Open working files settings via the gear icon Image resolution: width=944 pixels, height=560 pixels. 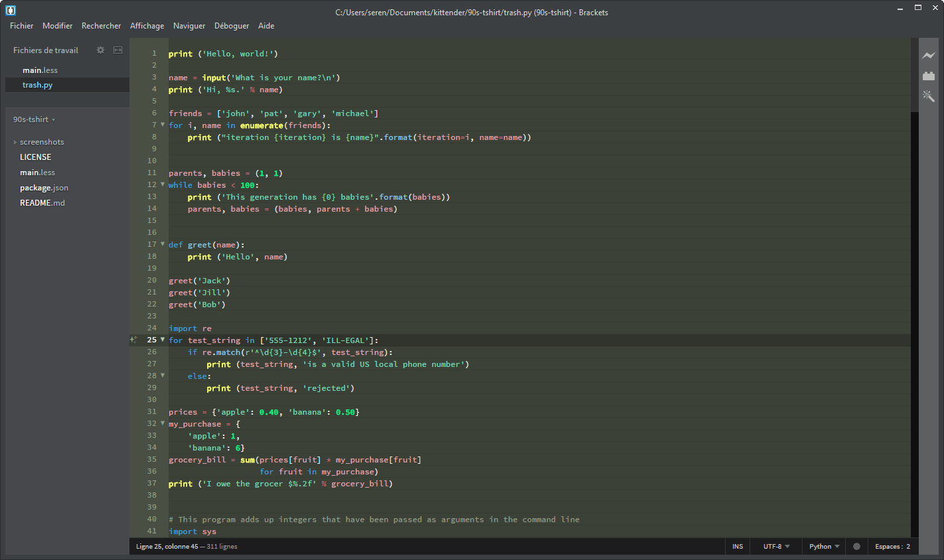coord(100,50)
